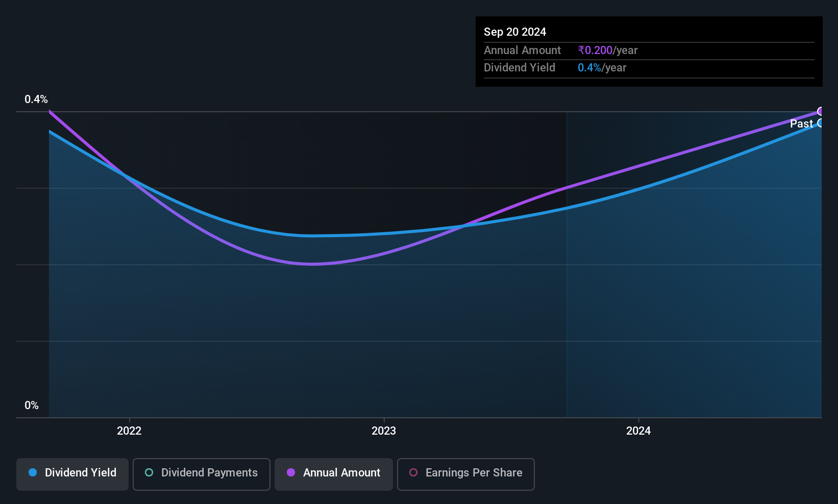Click the 2024 axis label
Viewport: 838px width, 504px height.
click(x=638, y=431)
